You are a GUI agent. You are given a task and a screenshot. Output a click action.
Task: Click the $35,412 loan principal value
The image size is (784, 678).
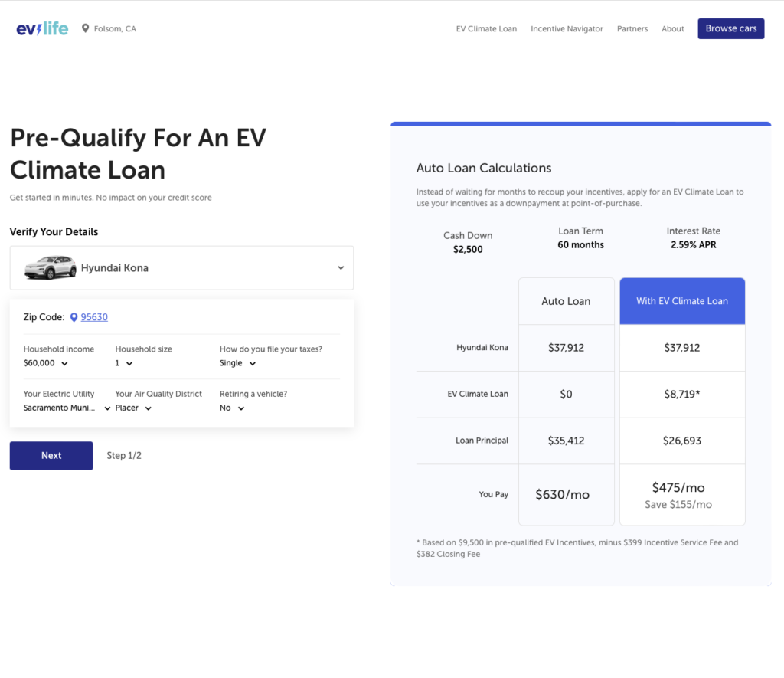tap(566, 441)
